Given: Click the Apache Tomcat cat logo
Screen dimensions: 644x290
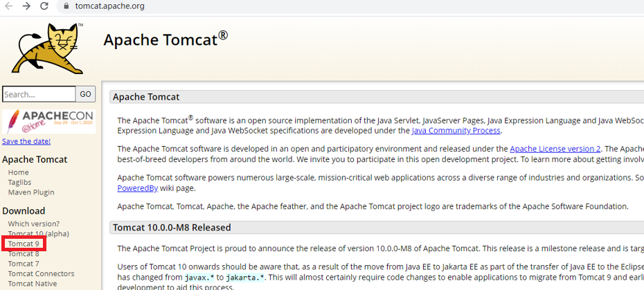Looking at the screenshot, I should [48, 48].
